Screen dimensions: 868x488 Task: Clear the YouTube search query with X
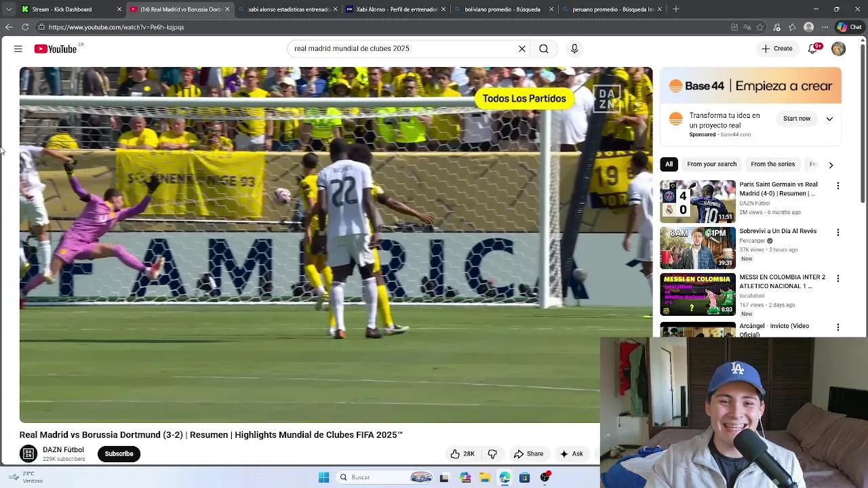click(522, 49)
